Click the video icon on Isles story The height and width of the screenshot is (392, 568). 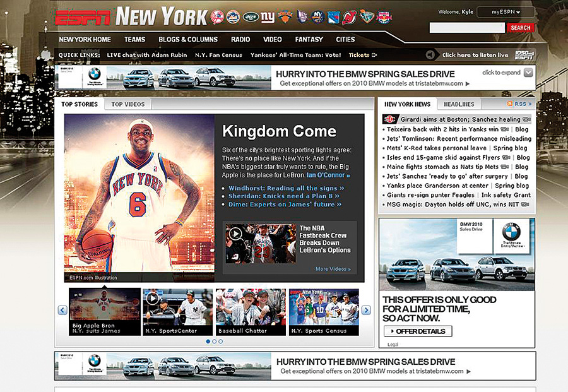(x=506, y=158)
